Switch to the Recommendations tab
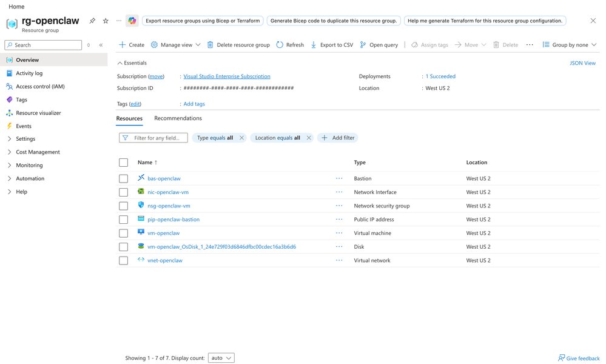 pyautogui.click(x=178, y=118)
